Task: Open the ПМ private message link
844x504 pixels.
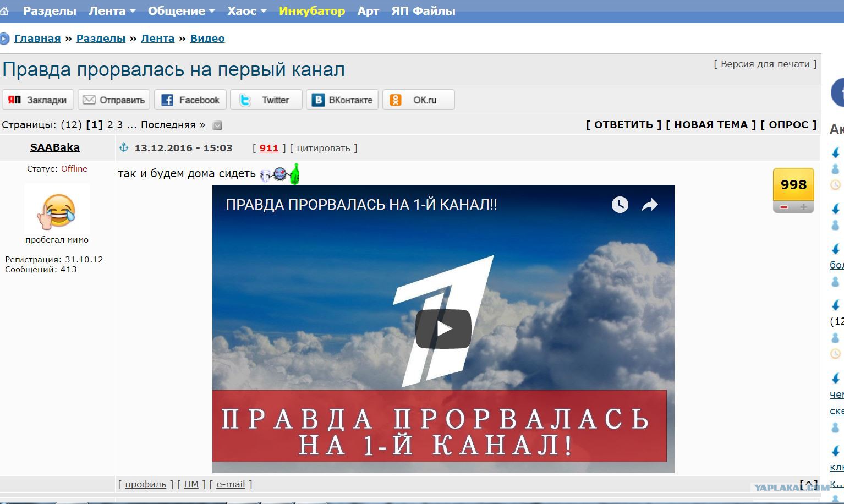Action: [191, 484]
